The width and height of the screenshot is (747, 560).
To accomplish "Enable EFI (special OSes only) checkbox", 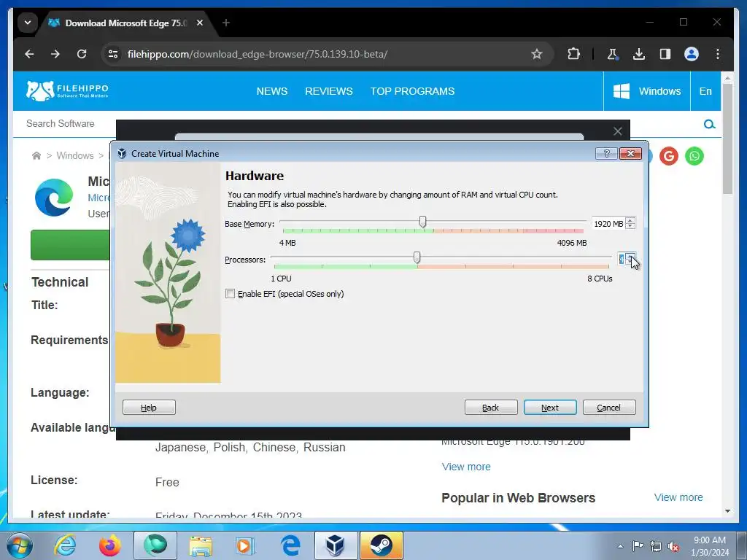I will point(230,294).
